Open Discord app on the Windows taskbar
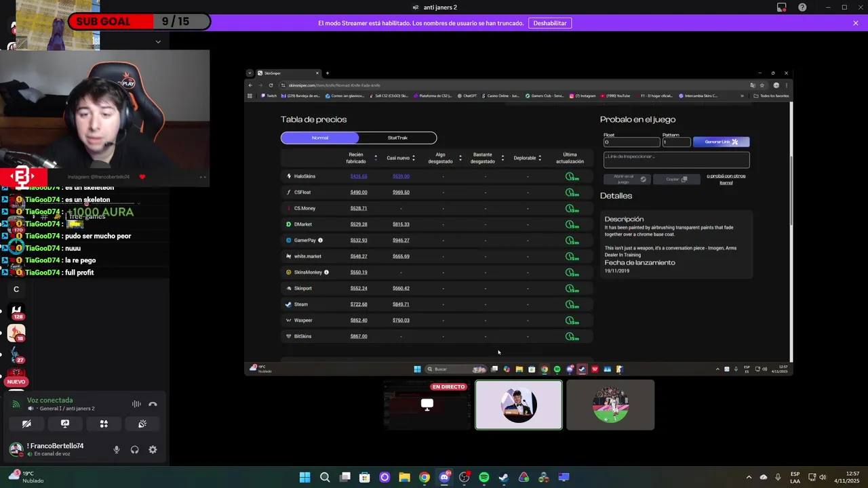868x488 pixels. [444, 477]
